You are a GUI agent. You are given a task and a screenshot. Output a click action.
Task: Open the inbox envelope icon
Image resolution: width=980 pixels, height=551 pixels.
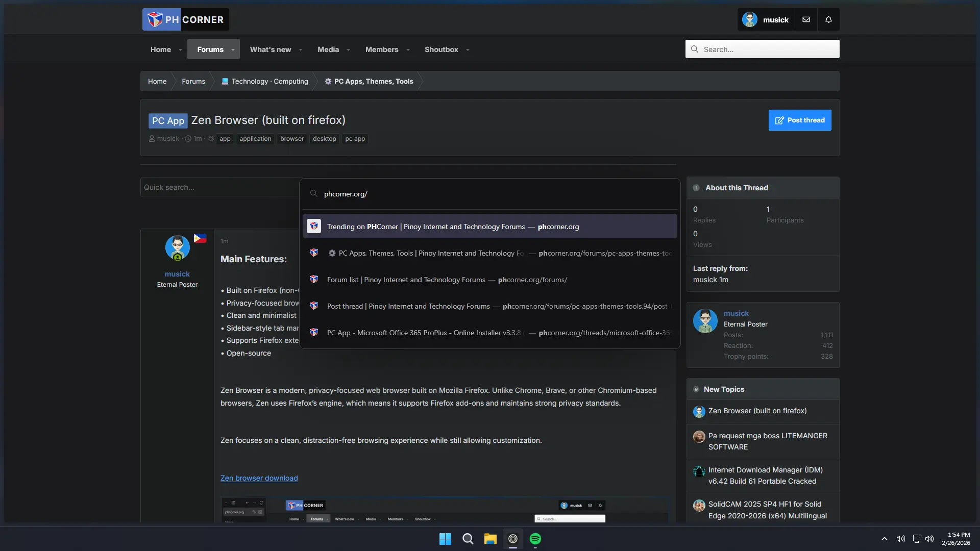click(x=806, y=19)
